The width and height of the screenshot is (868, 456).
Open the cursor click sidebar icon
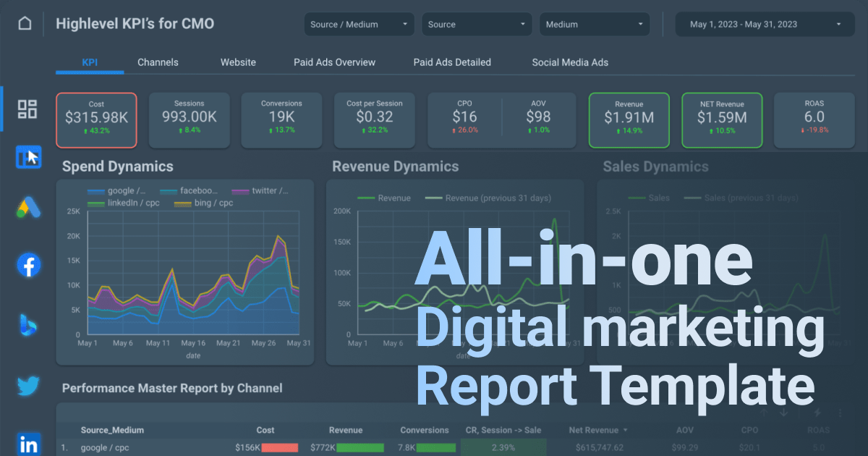pos(28,158)
